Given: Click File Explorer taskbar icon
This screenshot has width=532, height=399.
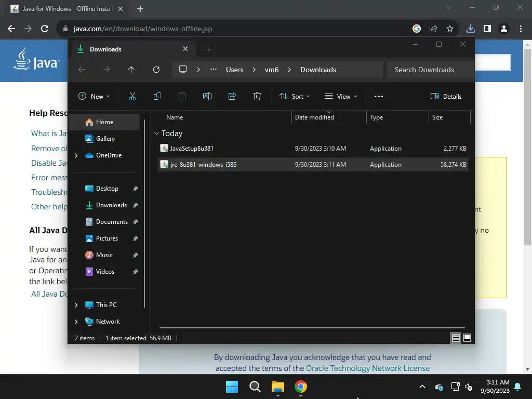Looking at the screenshot, I should click(x=277, y=387).
